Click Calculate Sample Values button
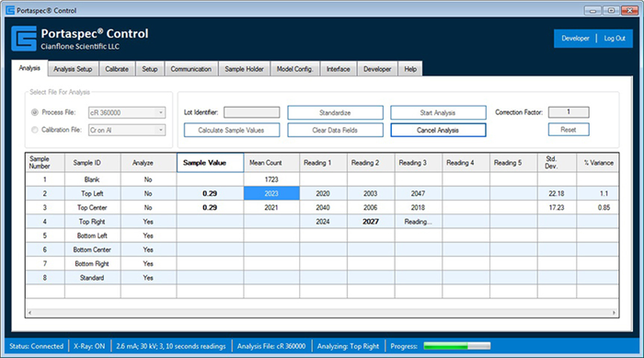The width and height of the screenshot is (644, 358). point(232,130)
